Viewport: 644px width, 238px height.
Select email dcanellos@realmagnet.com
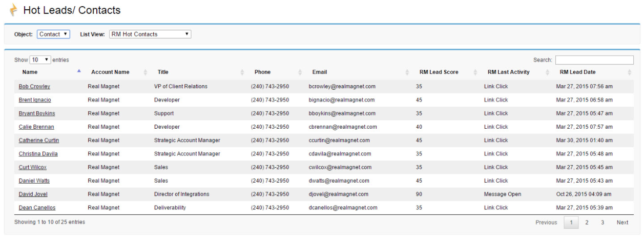[x=343, y=208]
